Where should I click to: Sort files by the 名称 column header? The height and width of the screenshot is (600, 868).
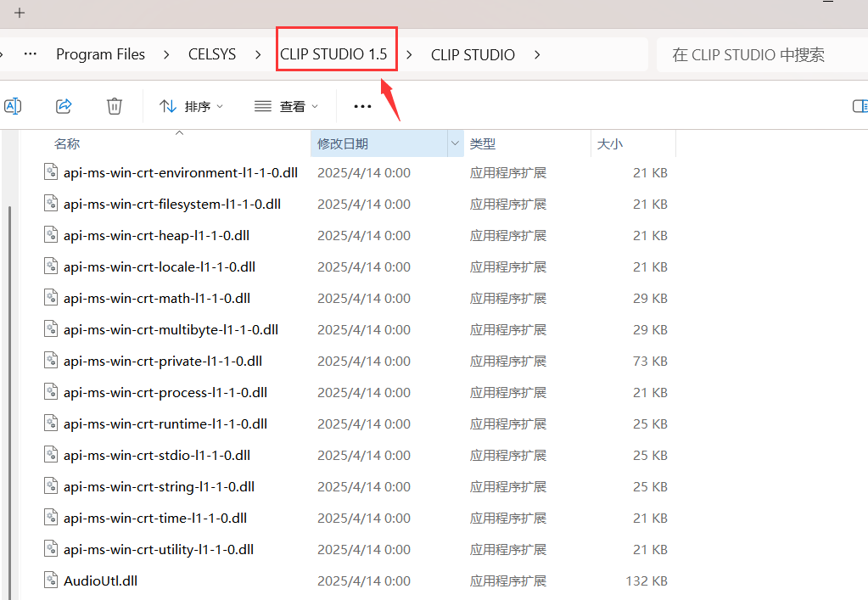tap(66, 143)
